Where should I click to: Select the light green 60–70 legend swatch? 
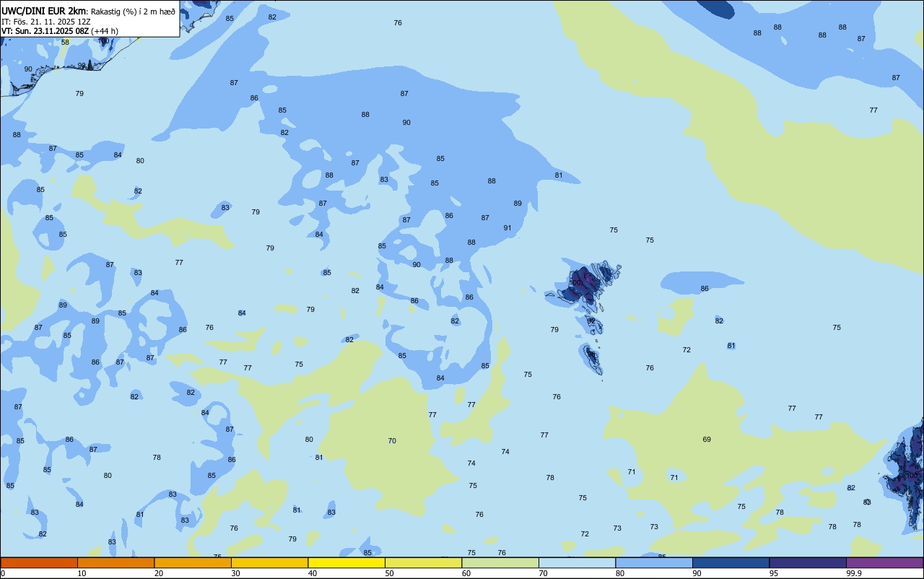click(x=500, y=562)
